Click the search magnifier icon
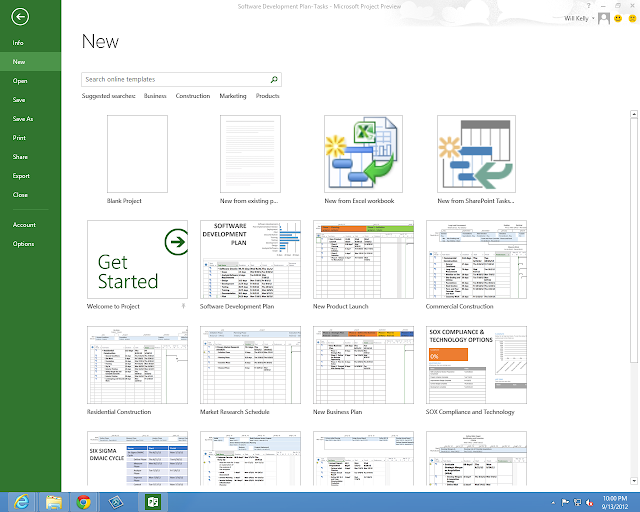The image size is (640, 512). point(274,79)
